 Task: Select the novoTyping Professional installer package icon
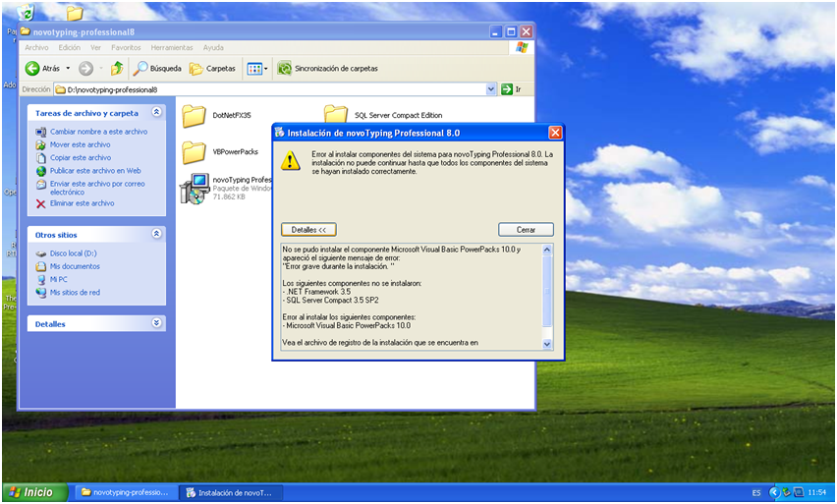click(x=194, y=189)
